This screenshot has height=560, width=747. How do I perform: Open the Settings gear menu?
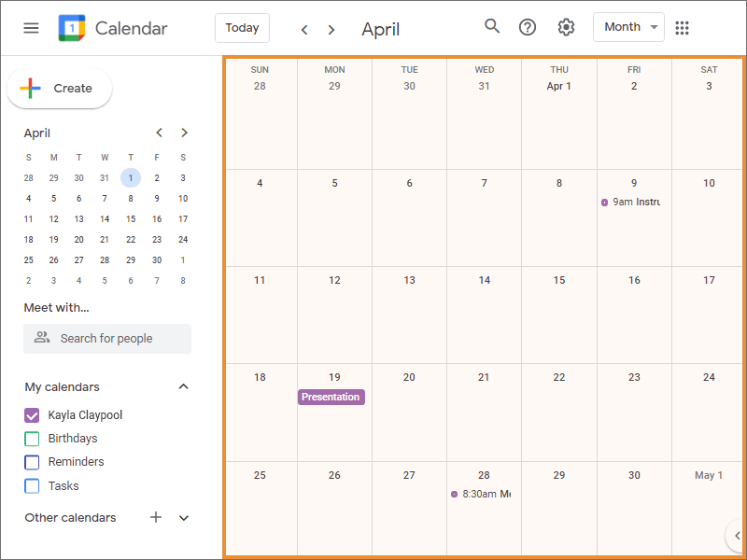click(x=566, y=27)
